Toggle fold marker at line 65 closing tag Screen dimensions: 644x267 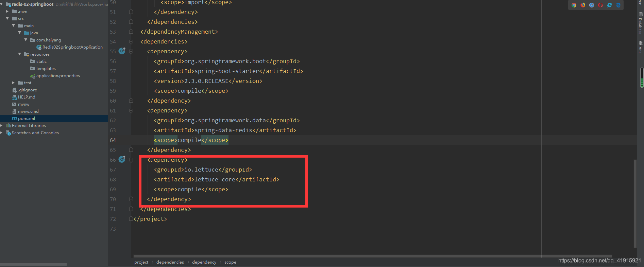[x=131, y=150]
